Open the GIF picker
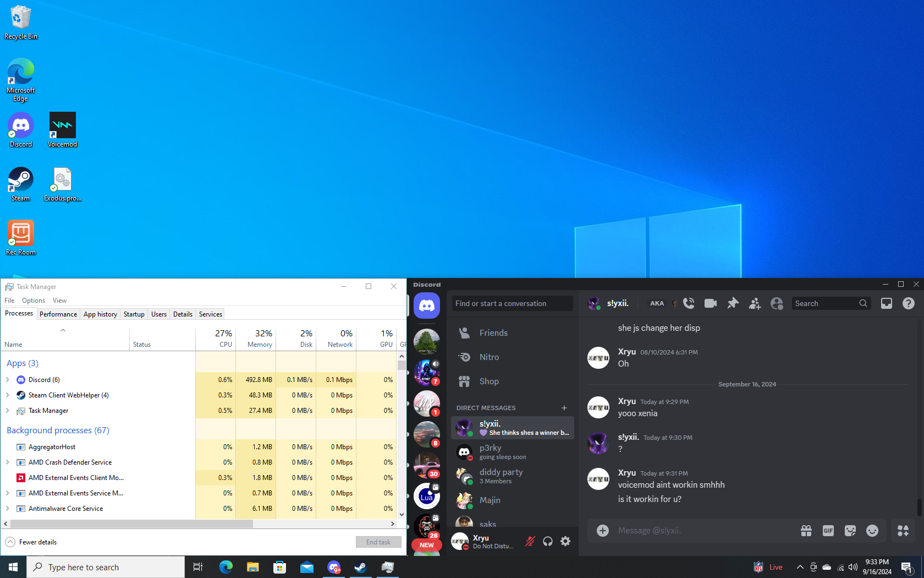Image resolution: width=924 pixels, height=578 pixels. click(x=828, y=531)
